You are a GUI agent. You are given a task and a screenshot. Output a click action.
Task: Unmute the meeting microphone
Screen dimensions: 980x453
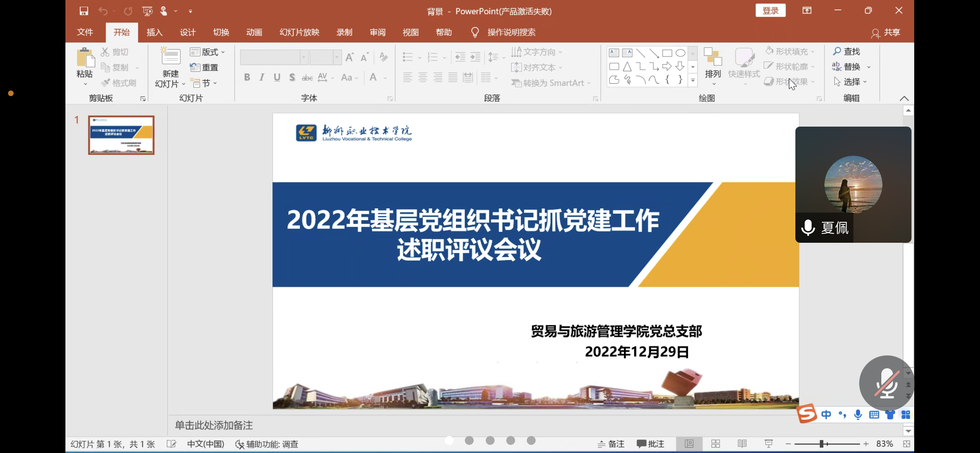point(886,383)
